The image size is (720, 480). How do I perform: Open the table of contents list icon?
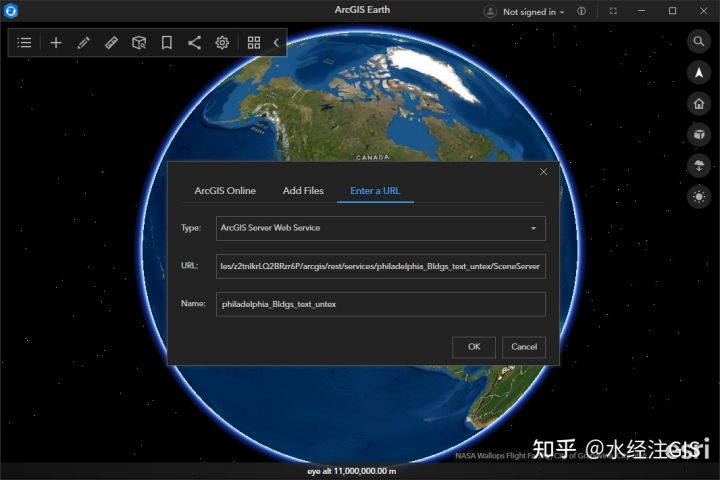24,43
